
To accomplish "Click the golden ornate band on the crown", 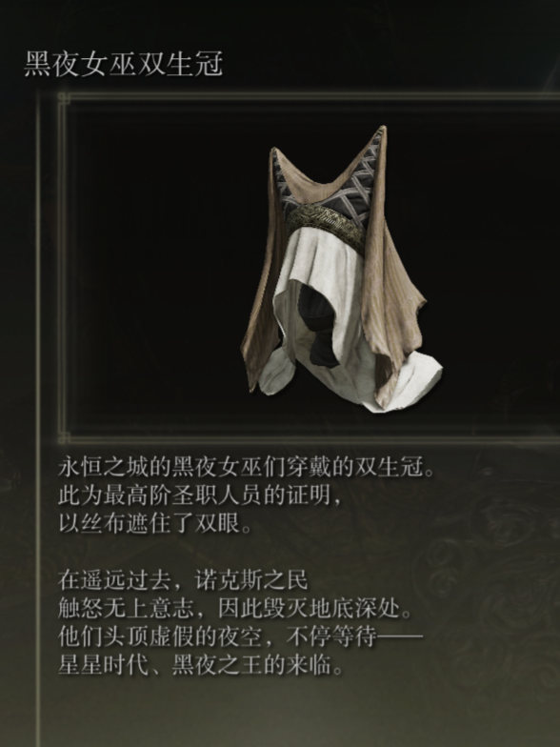I will point(326,225).
